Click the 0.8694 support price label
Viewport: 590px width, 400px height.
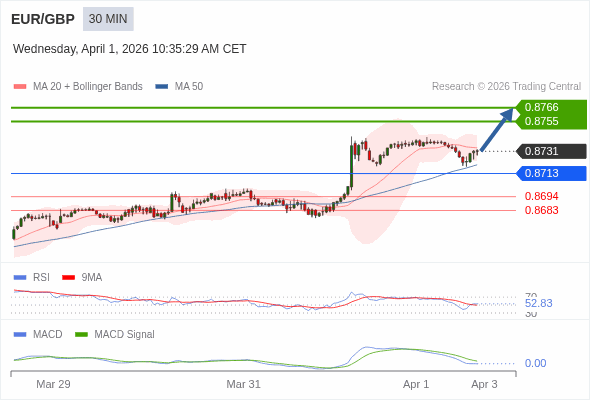click(x=541, y=196)
